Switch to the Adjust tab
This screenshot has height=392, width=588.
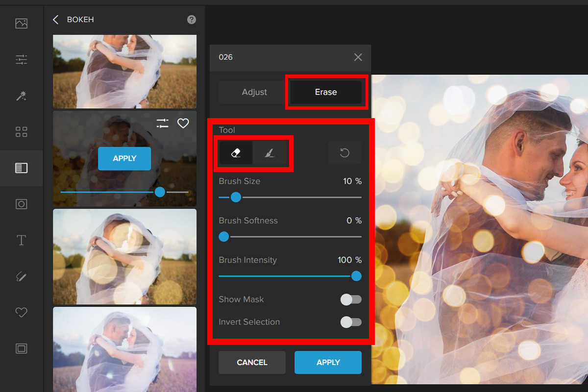(x=254, y=92)
